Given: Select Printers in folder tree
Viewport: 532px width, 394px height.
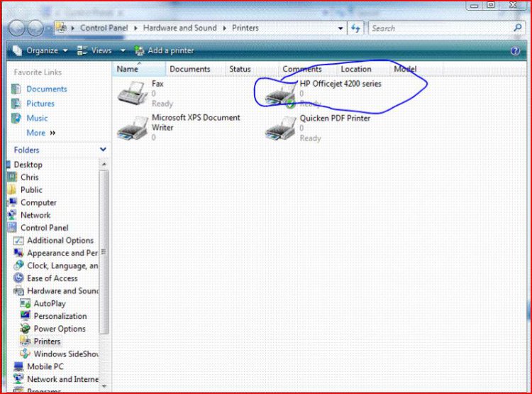Looking at the screenshot, I should click(x=47, y=341).
